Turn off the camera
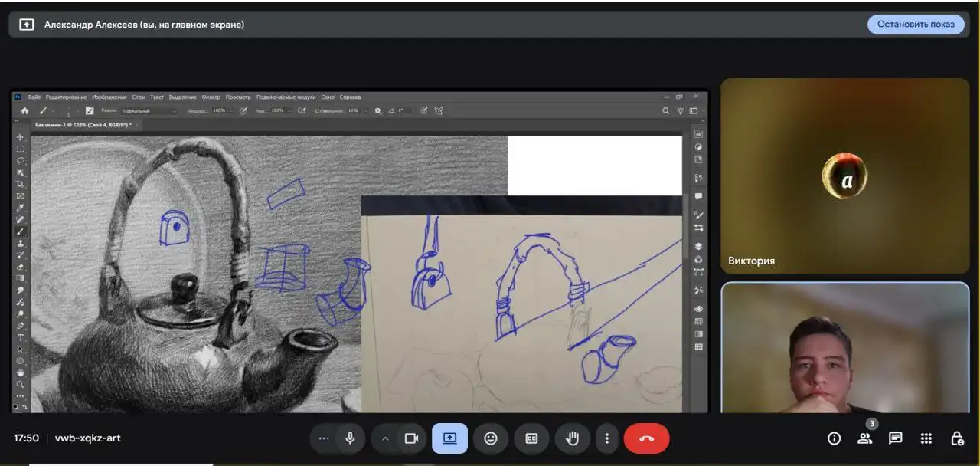 pos(411,438)
